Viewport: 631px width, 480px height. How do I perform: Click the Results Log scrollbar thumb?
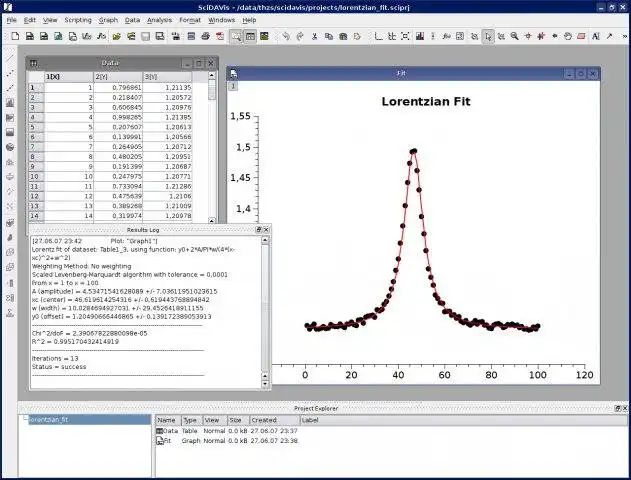pos(265,307)
